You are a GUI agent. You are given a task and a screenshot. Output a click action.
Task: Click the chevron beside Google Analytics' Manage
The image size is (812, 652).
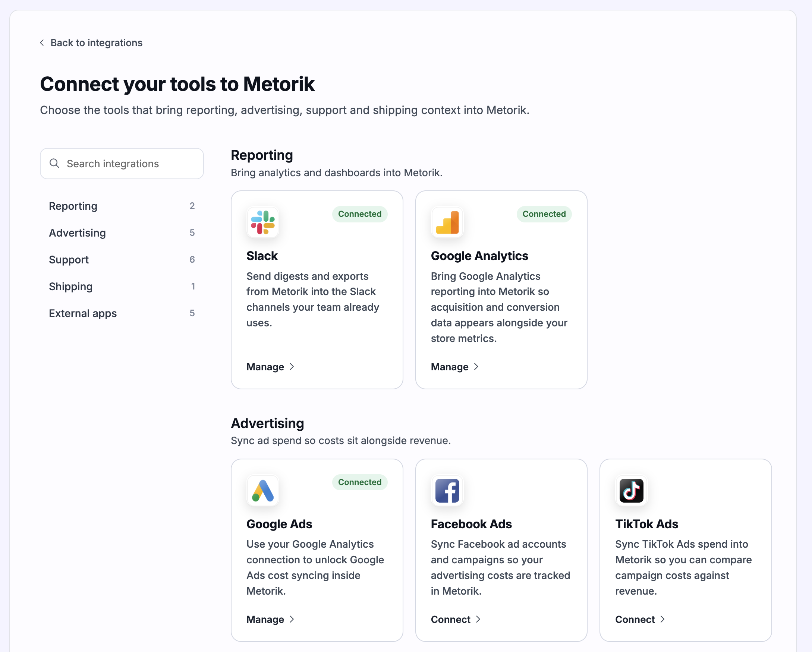476,367
